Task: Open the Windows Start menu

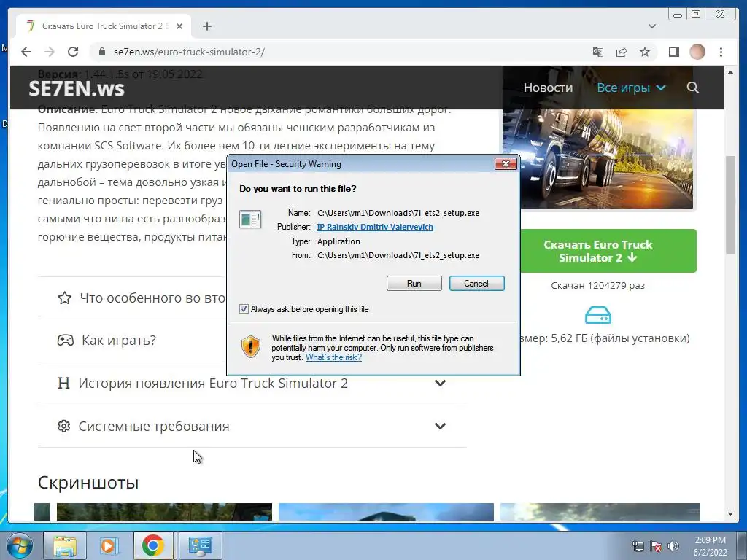Action: (x=20, y=545)
